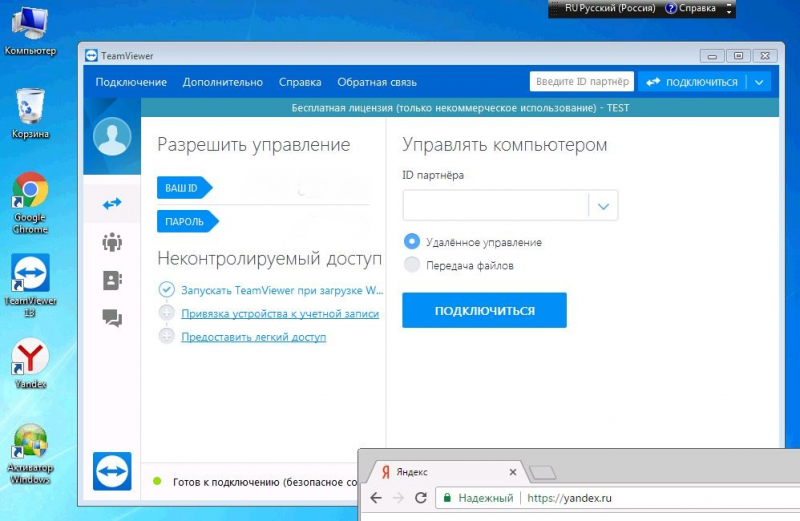Select the Компьютер desktop icon
The image size is (800, 521).
(x=30, y=30)
